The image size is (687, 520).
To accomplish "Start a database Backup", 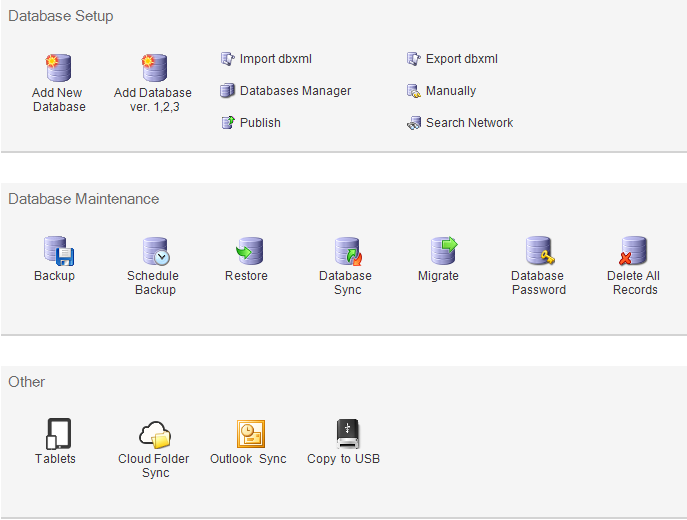I will 55,251.
